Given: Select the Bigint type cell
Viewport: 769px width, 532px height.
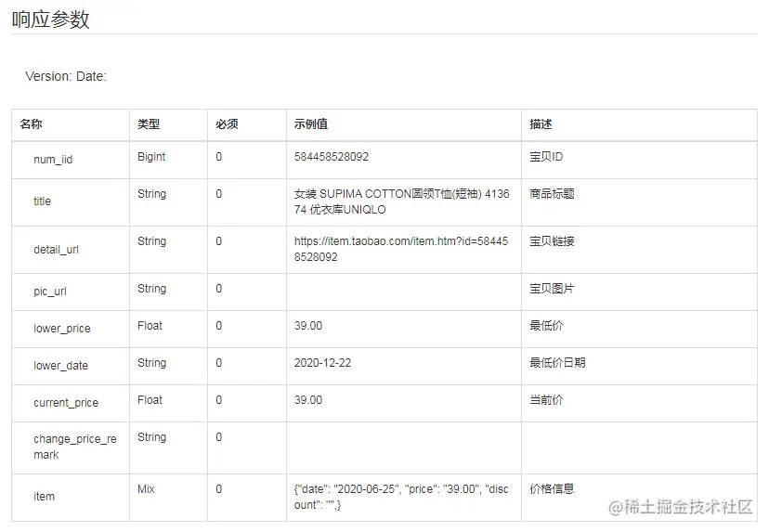Looking at the screenshot, I should pos(151,157).
